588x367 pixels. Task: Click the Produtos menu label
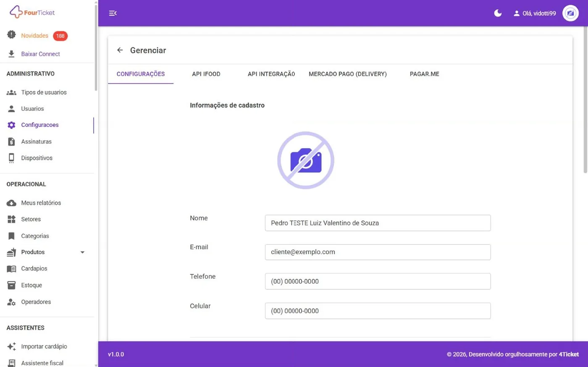coord(33,252)
